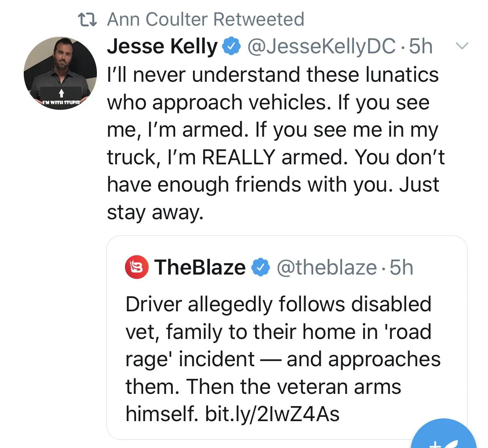Open Jesse Kelly's tweet body text

coord(273,143)
